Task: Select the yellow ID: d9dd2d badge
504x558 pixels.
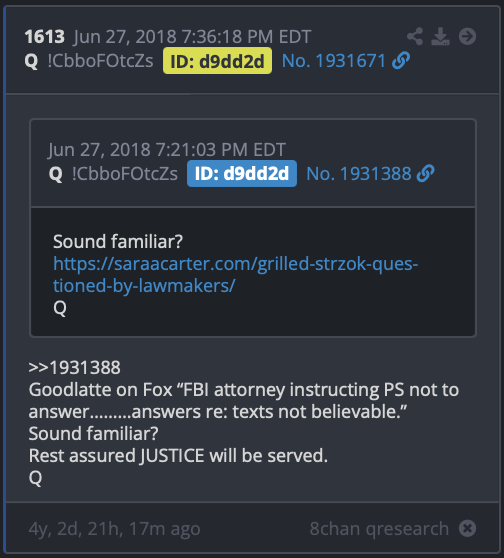Action: 217,61
